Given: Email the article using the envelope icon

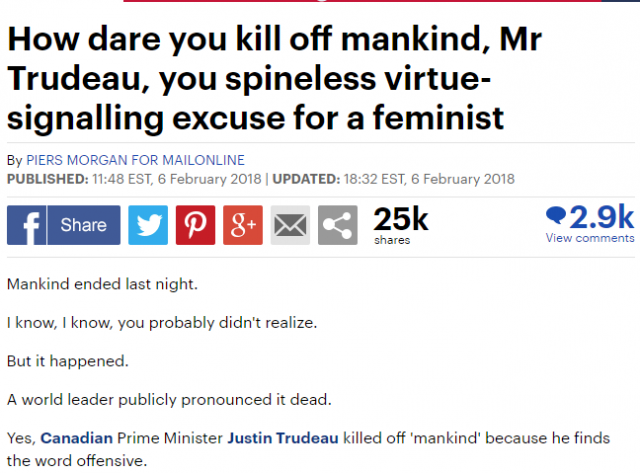Looking at the screenshot, I should click(290, 225).
